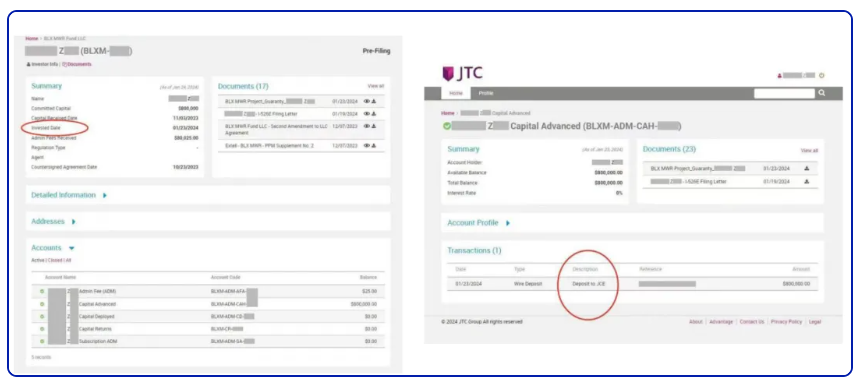Click the user profile icon in top right

(780, 76)
